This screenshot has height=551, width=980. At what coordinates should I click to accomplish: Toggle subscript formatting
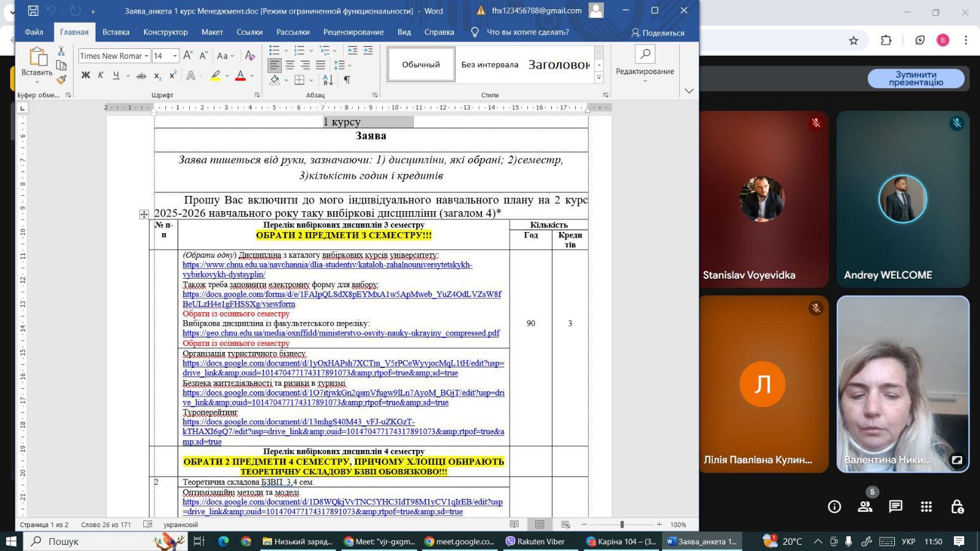click(157, 75)
